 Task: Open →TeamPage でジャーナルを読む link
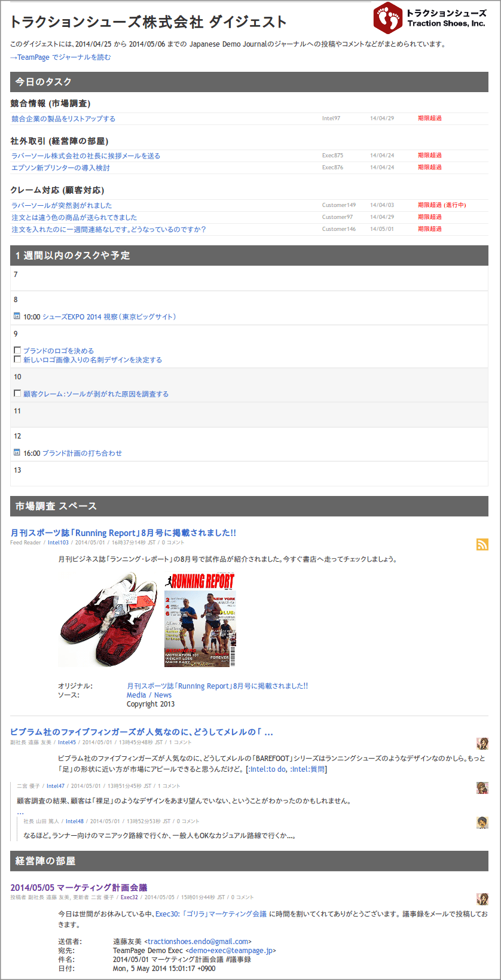tap(60, 57)
